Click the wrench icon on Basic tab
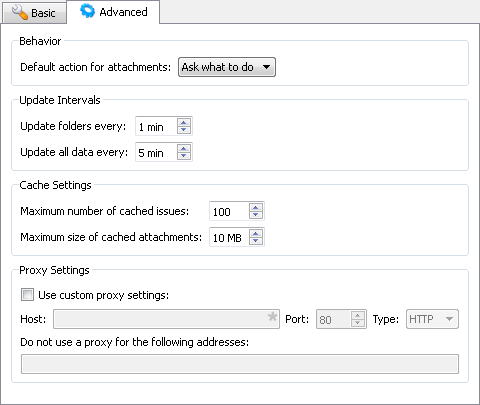 coord(19,13)
